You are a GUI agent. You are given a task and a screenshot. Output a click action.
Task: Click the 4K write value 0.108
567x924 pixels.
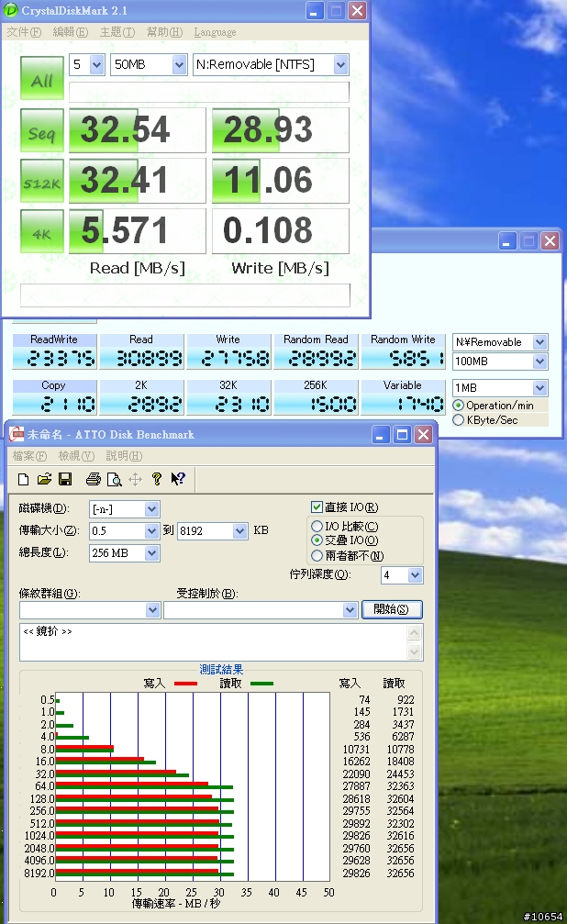coord(281,231)
